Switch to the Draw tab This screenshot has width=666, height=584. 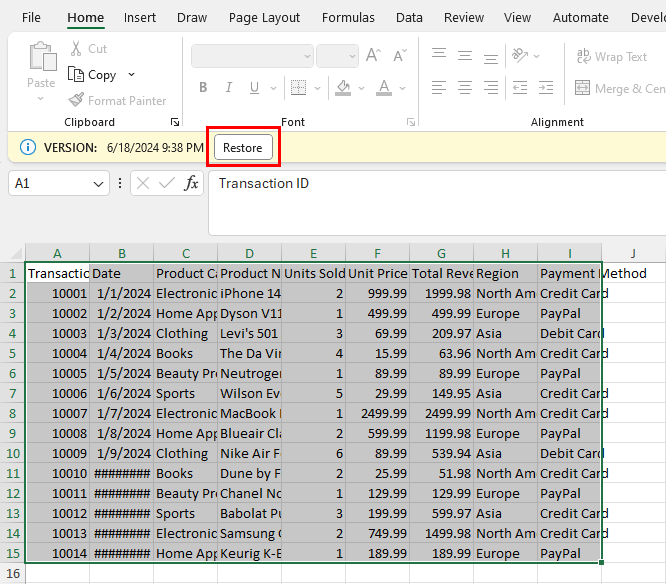[192, 17]
